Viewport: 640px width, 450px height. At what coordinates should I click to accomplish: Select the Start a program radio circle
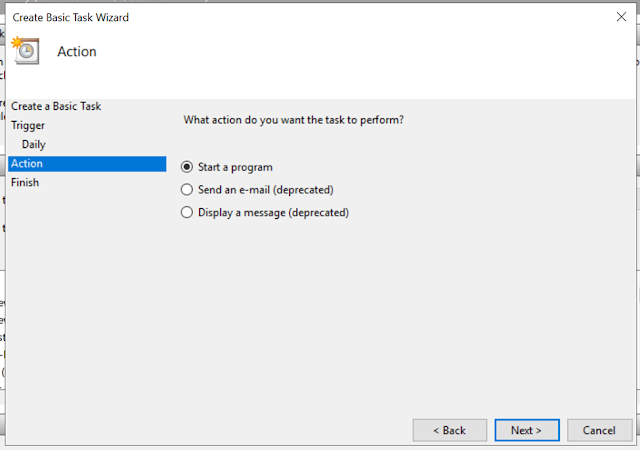click(x=186, y=167)
